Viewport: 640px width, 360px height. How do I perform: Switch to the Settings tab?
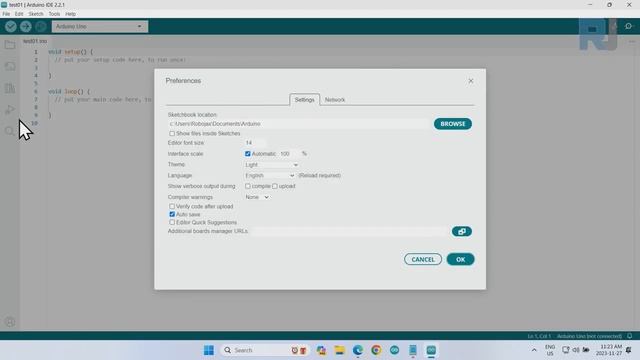(304, 100)
